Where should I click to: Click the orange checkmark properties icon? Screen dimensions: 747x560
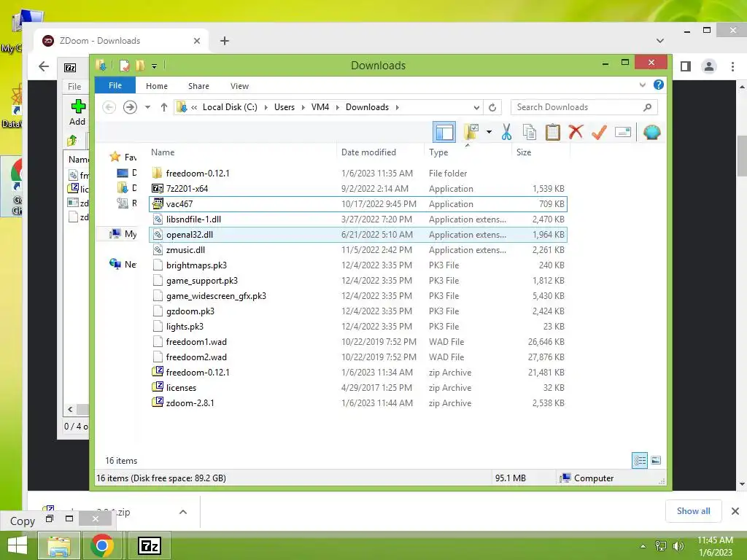[x=599, y=132]
